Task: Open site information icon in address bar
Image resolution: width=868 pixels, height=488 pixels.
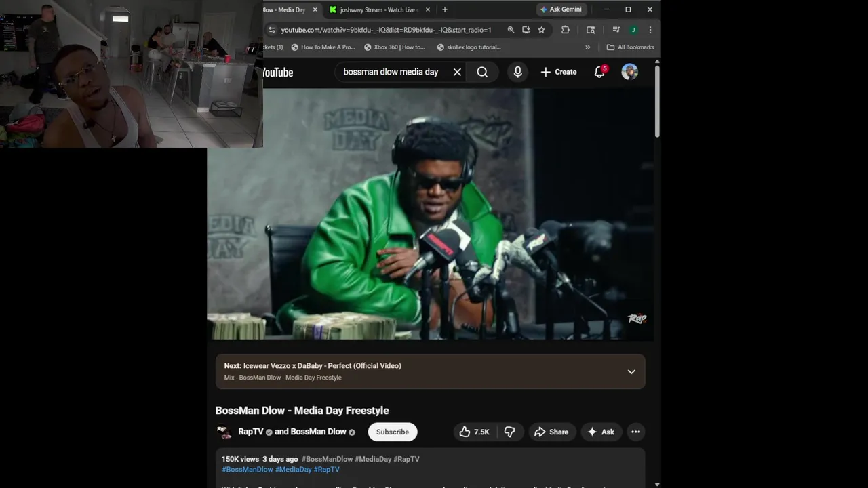Action: 272,30
